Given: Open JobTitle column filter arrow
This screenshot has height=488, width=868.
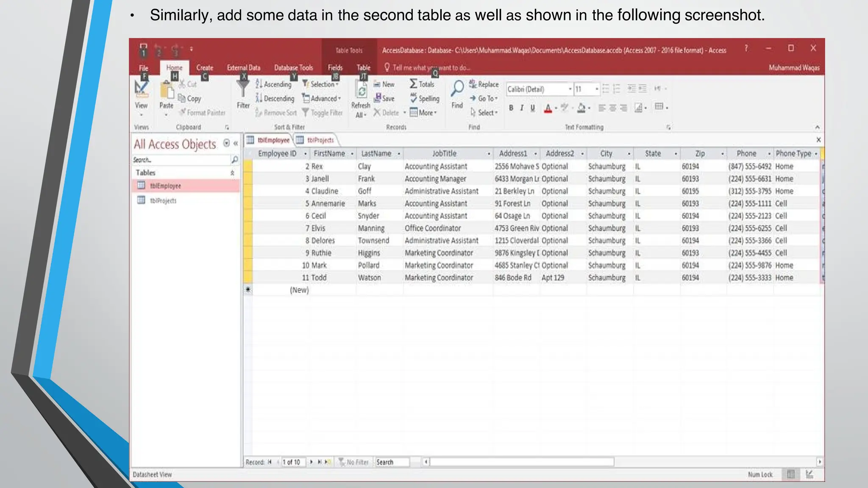Looking at the screenshot, I should (489, 154).
